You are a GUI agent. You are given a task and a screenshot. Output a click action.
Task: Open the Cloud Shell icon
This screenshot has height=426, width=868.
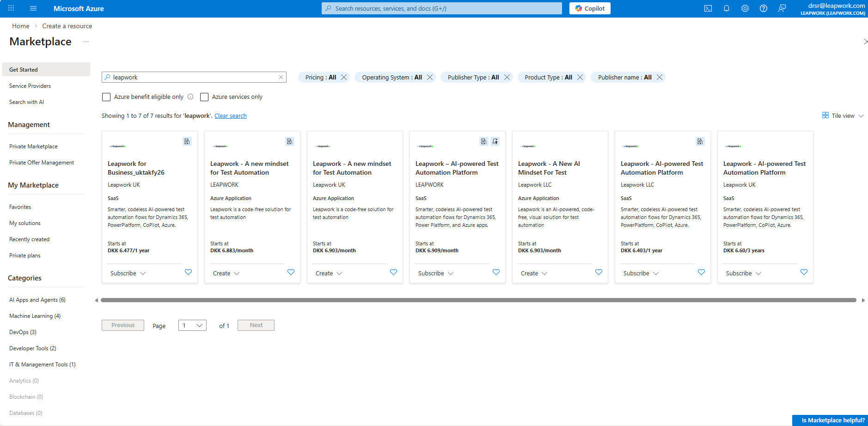click(x=708, y=8)
